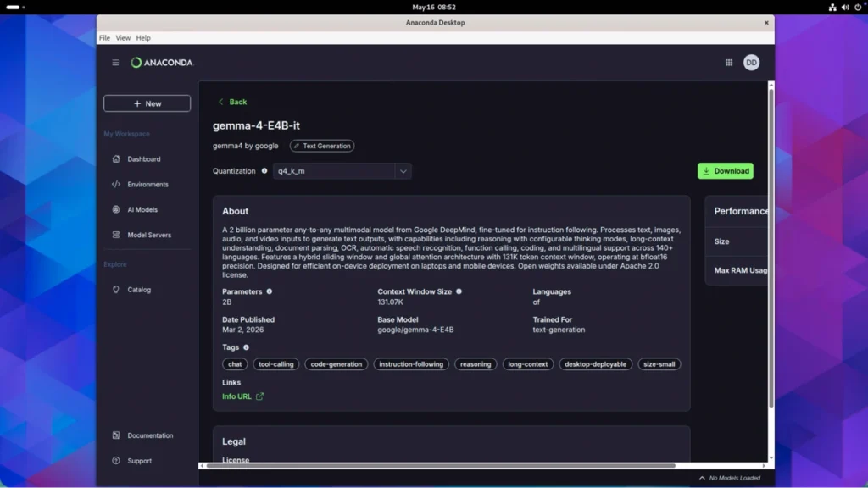Click the chat tag
Viewport: 868px width, 488px height.
pos(235,364)
